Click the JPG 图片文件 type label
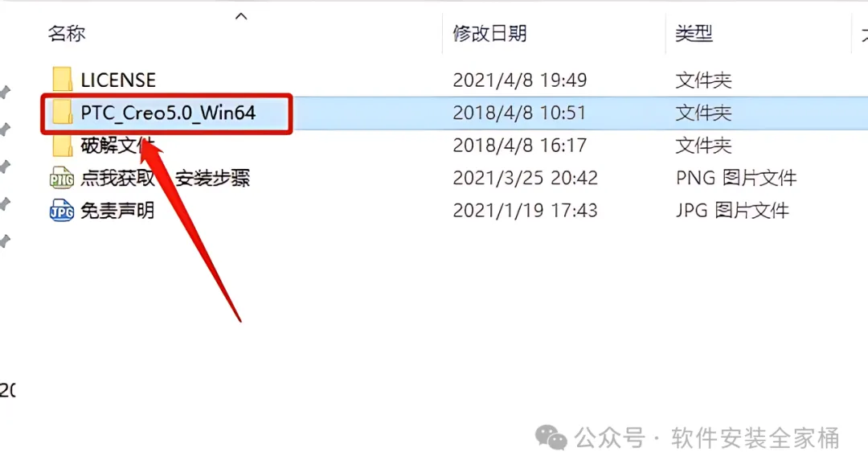This screenshot has height=473, width=868. point(732,211)
